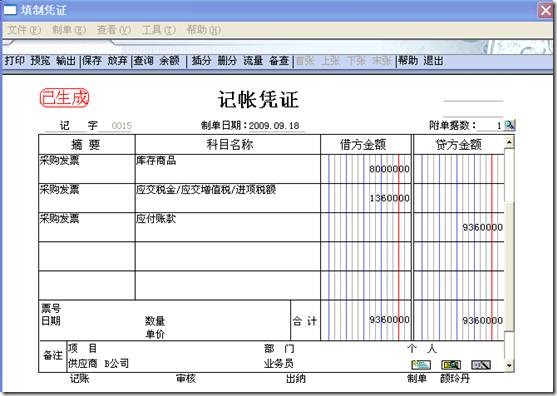
Task: Select the 库存商品 account cell
Action: (x=228, y=169)
